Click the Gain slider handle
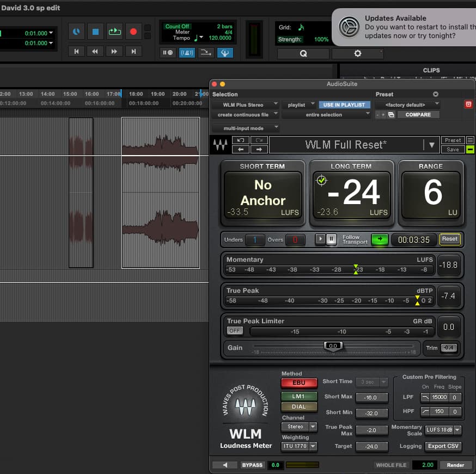Screen dimensions: 476x474 coord(333,346)
